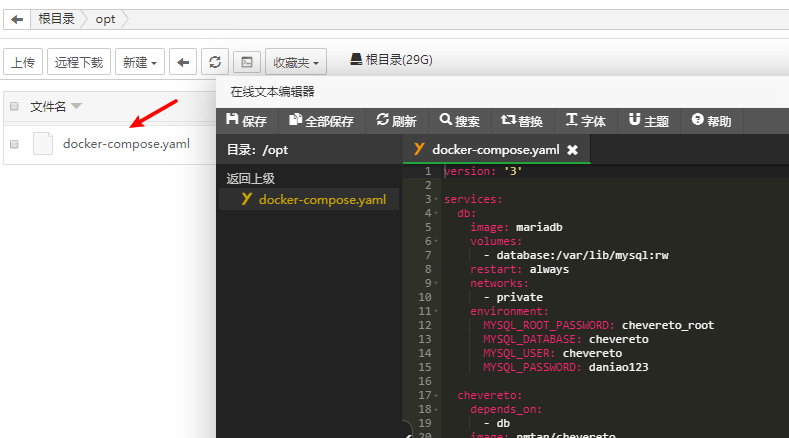Go to 根目录 in the breadcrumb path
789x438 pixels.
coord(56,19)
